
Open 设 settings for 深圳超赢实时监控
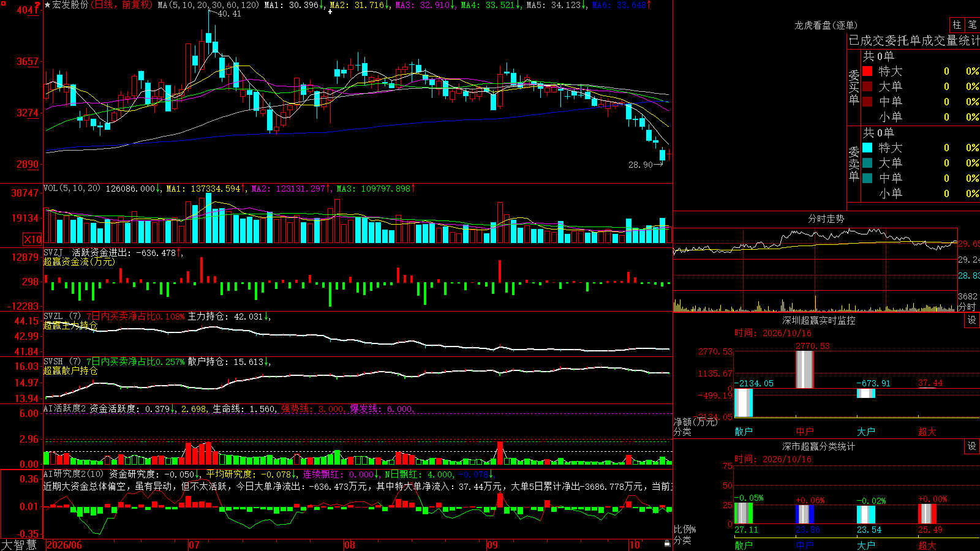[x=972, y=320]
